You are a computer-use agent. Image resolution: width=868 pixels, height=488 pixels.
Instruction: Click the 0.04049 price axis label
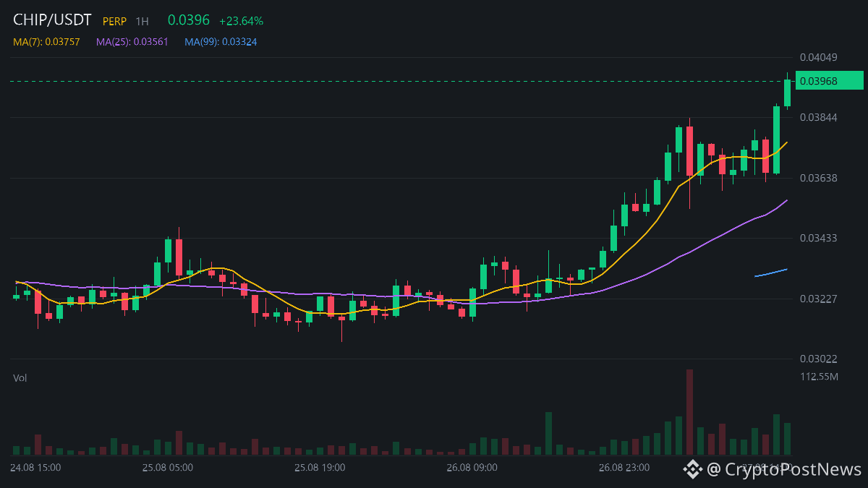(x=818, y=57)
